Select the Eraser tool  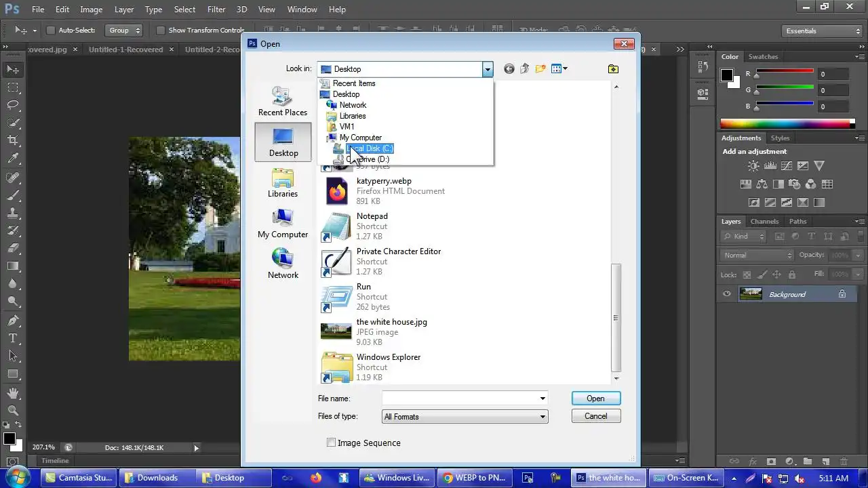click(x=13, y=248)
